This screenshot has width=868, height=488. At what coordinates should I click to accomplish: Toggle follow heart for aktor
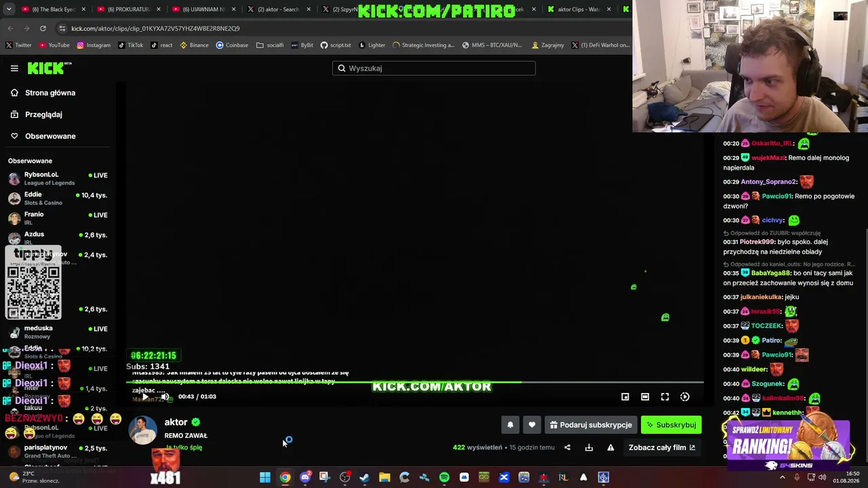[x=532, y=425]
